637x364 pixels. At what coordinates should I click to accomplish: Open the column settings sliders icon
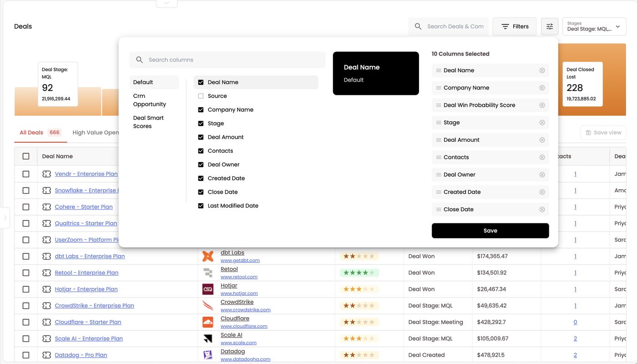coord(550,26)
